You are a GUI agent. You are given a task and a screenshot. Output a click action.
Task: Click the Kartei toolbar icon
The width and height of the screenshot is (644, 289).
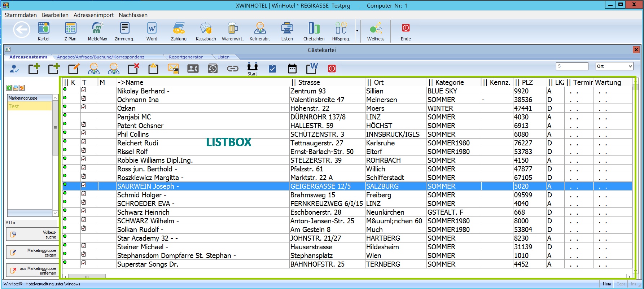[43, 28]
